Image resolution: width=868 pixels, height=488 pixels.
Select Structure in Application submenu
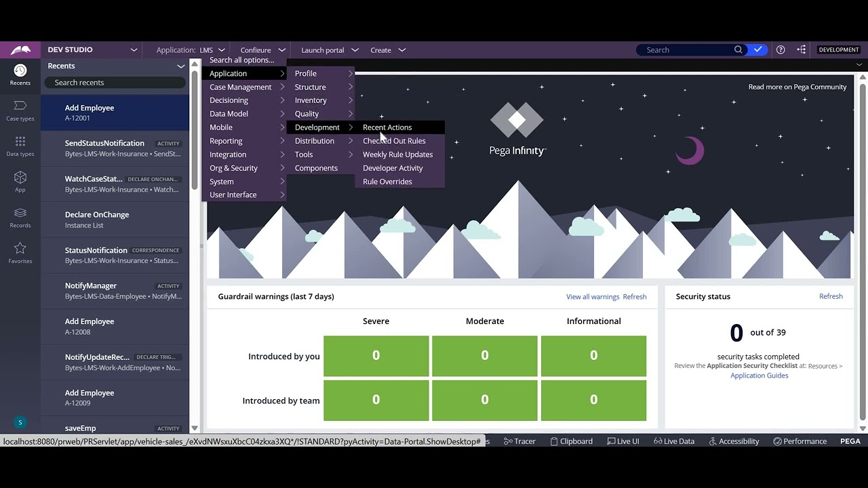(322, 87)
